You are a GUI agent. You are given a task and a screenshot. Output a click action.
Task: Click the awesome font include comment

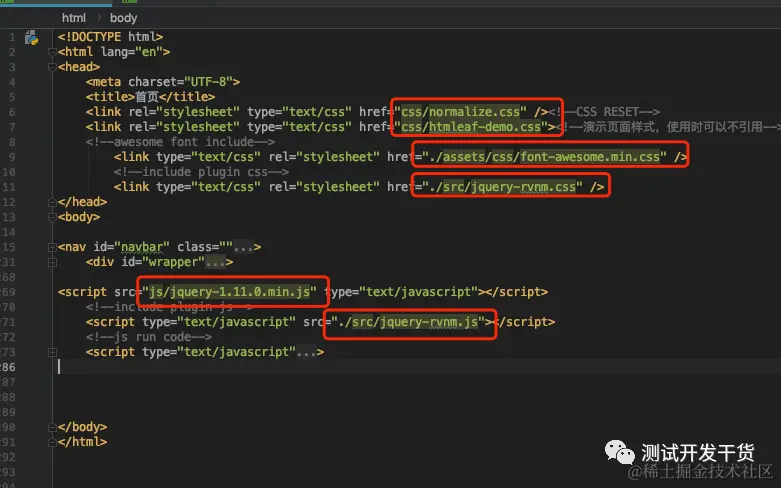[180, 142]
